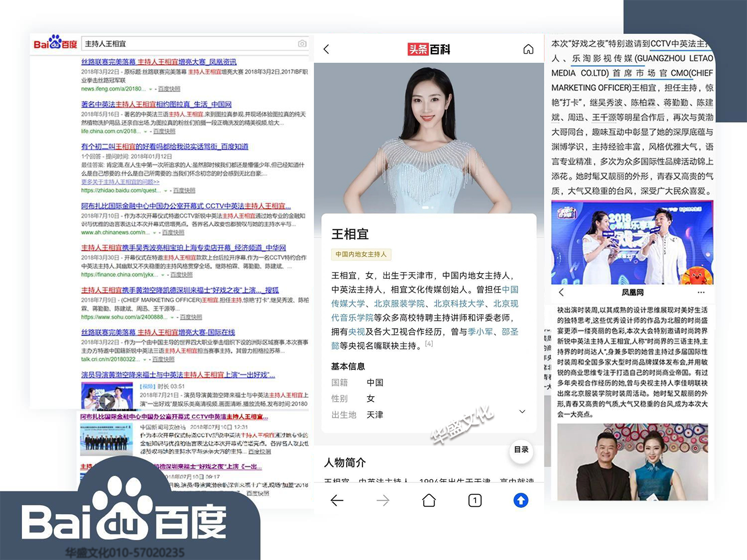This screenshot has height=560, width=747.
Task: Open result 著名中英法主持人王相宜相约图拉真
Action: pyautogui.click(x=156, y=104)
